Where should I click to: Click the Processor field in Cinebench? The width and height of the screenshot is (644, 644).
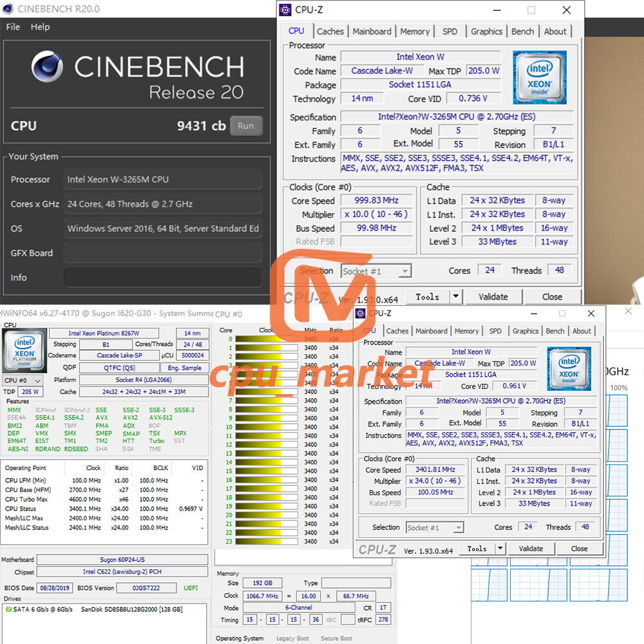tap(163, 180)
